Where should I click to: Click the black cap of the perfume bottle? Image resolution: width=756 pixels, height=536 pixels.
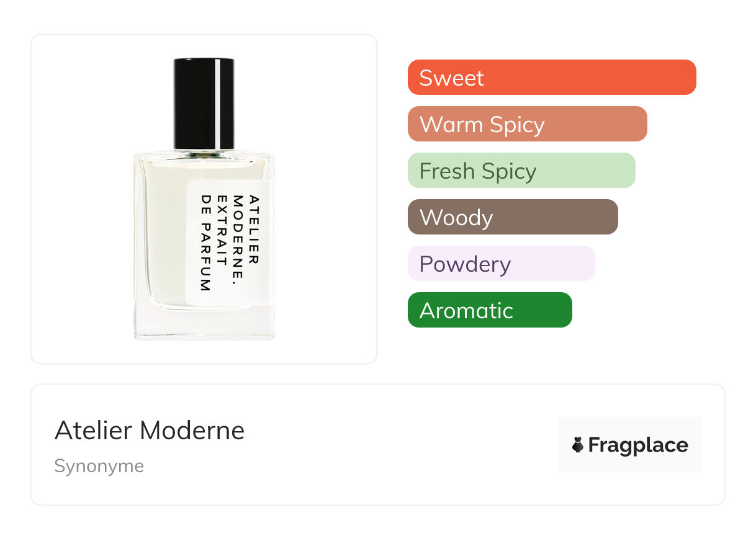click(204, 104)
